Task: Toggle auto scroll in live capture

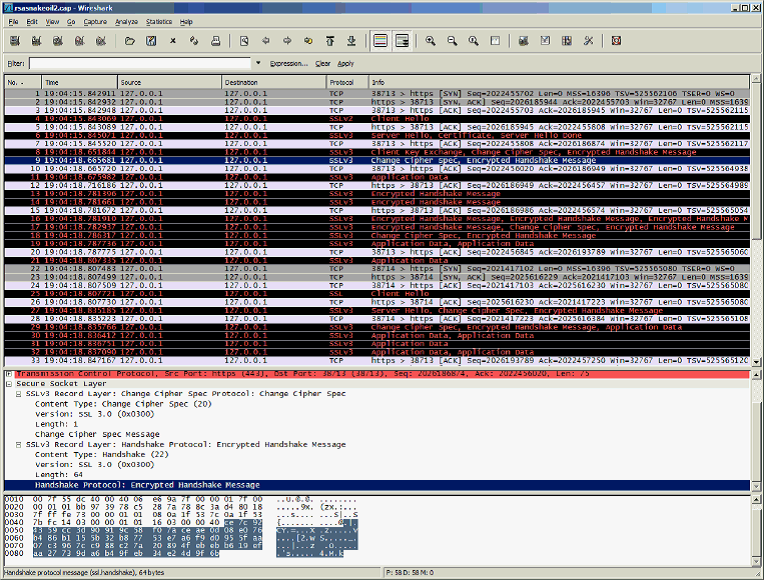Action: coord(402,41)
